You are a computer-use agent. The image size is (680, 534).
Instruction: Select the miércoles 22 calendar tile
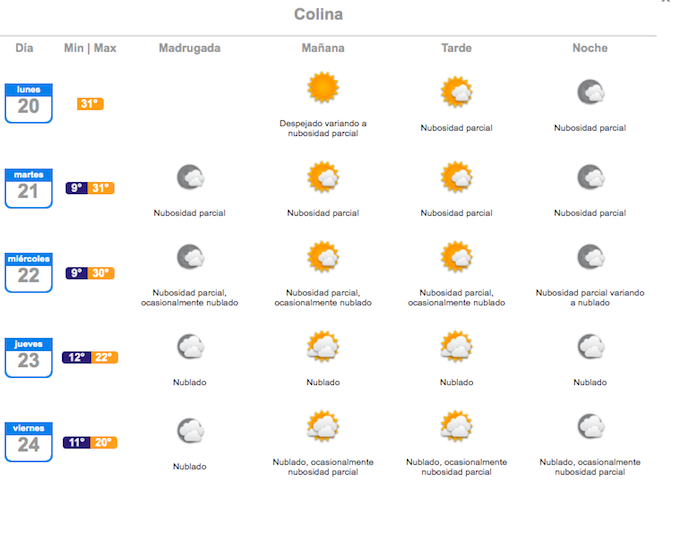28,273
